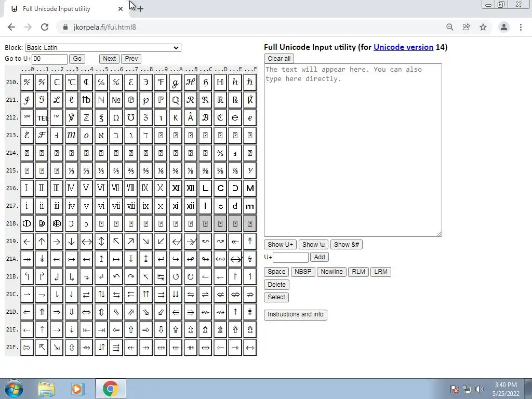The image size is (532, 399).
Task: Select the north east arrow ↗ character
Action: 131,242
